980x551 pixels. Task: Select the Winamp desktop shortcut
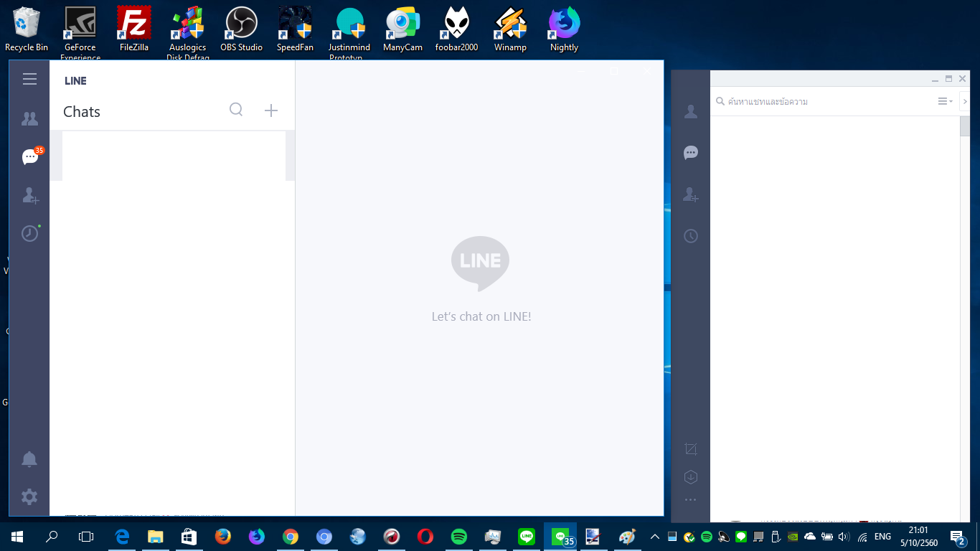pyautogui.click(x=510, y=30)
